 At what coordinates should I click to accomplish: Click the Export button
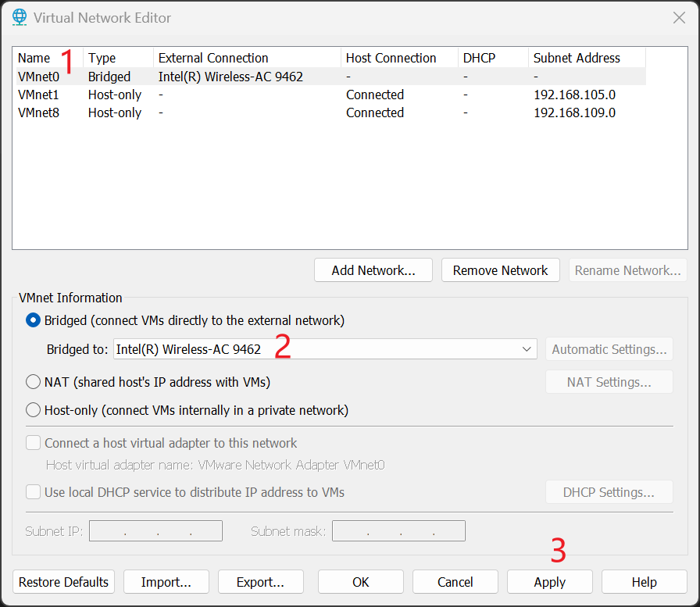click(261, 582)
